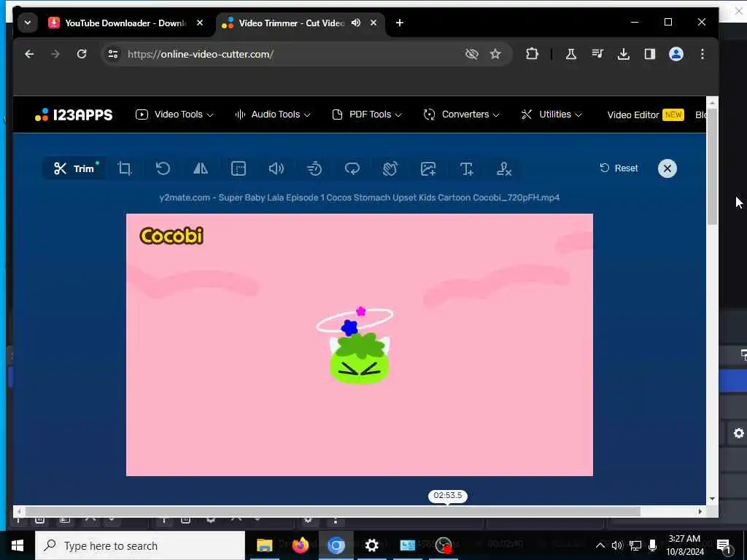Open the Video Editor NEW link
This screenshot has width=747, height=560.
tap(646, 114)
